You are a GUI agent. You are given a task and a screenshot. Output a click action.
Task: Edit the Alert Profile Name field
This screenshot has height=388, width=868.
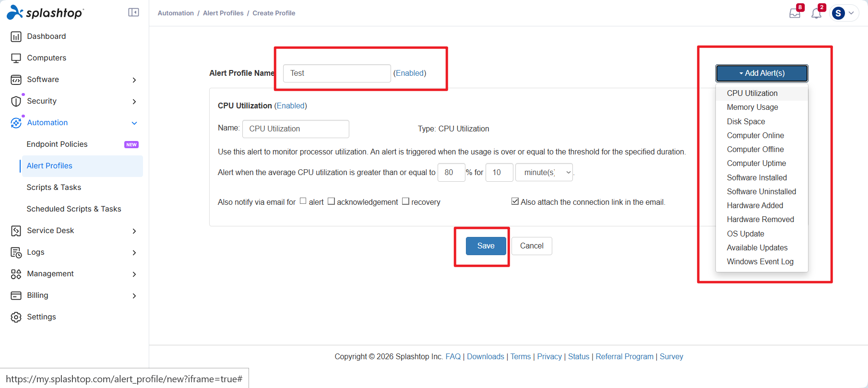pos(337,73)
